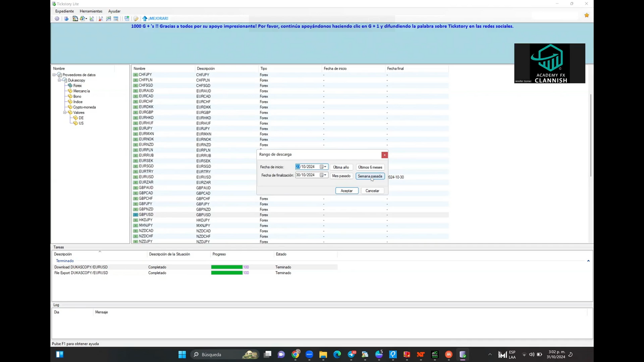Select DE under Valores

[x=81, y=118]
